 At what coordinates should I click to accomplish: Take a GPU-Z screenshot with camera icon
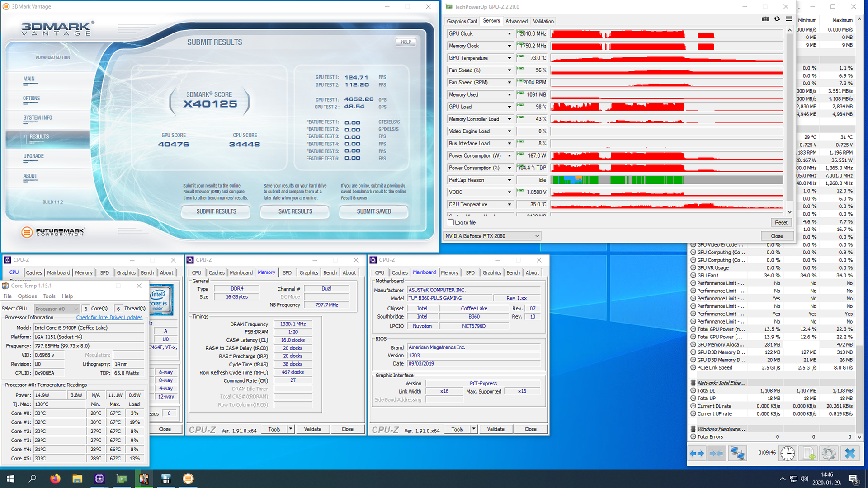click(765, 19)
